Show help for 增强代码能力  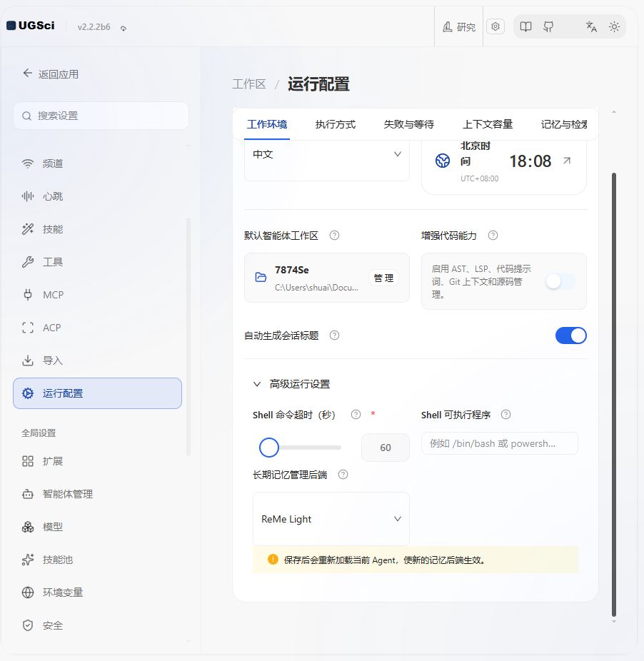point(493,236)
